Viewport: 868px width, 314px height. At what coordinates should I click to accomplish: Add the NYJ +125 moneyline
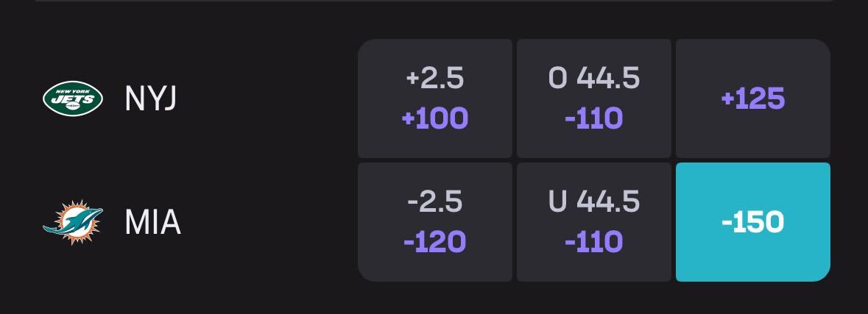[x=752, y=99]
